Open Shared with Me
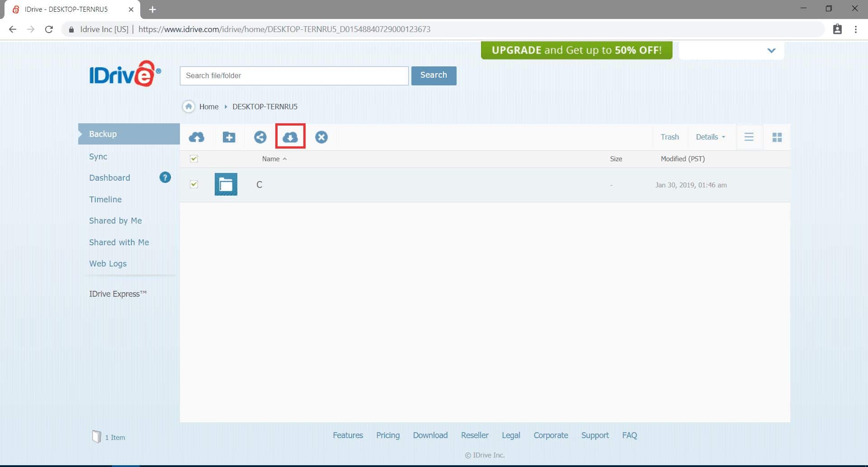Image resolution: width=868 pixels, height=467 pixels. coord(119,242)
